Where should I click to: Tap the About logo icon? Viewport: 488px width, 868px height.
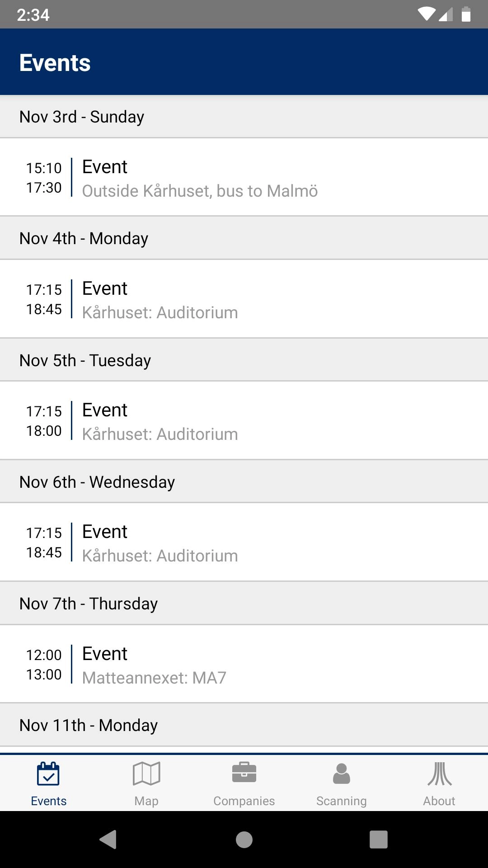point(439,774)
